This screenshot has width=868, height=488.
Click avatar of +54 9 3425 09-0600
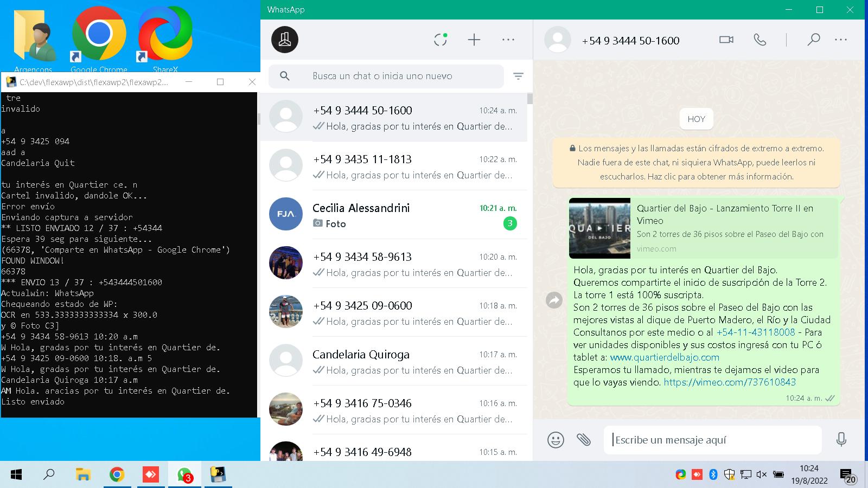pos(286,312)
